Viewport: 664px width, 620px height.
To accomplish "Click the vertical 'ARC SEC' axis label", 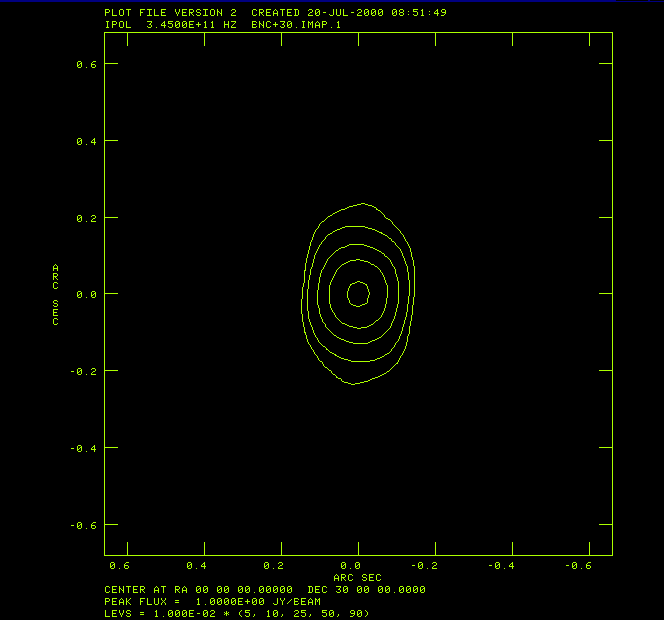I will pos(55,295).
